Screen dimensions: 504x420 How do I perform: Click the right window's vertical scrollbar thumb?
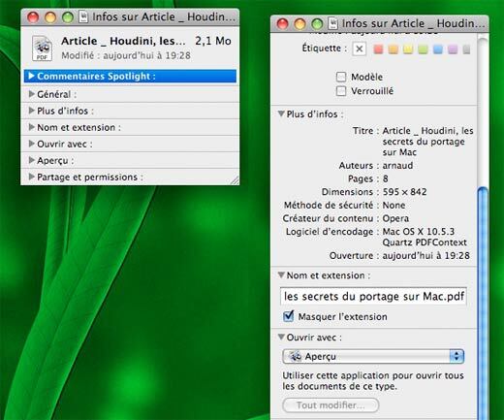[483, 303]
